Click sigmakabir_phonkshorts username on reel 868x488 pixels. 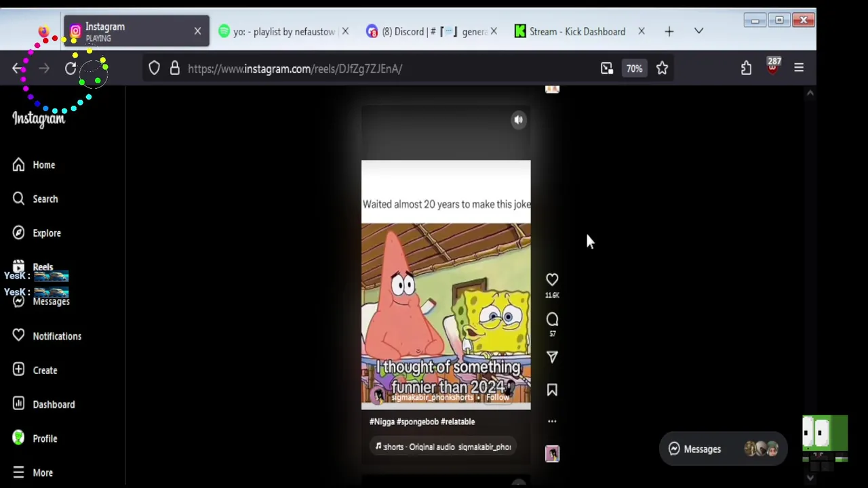(432, 397)
